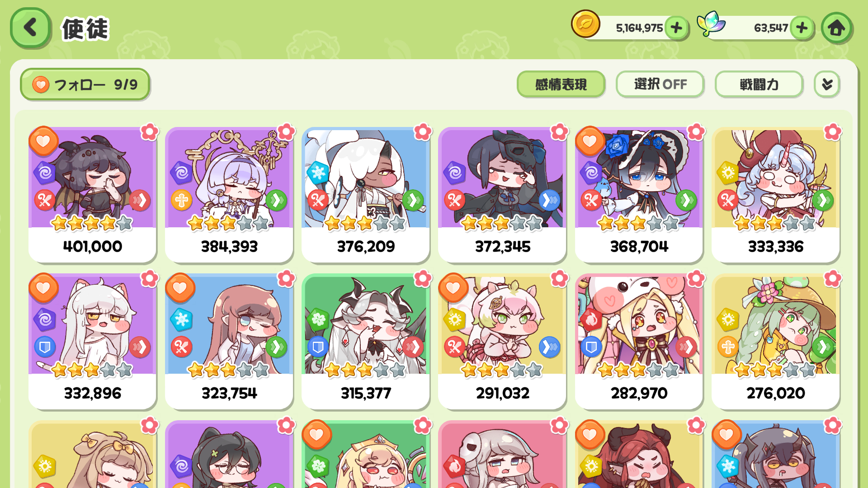
Task: Add more gold coins with plus
Action: pos(676,28)
